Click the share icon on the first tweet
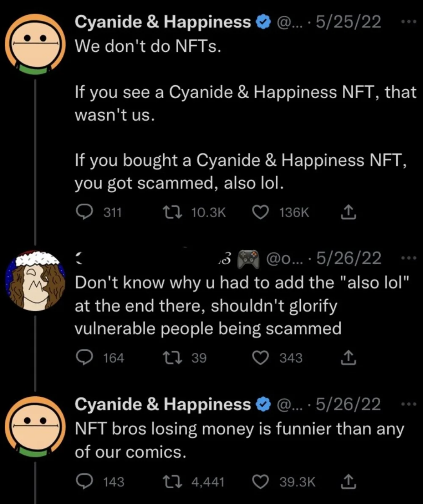Screen dimensions: 423x504 [x=348, y=212]
